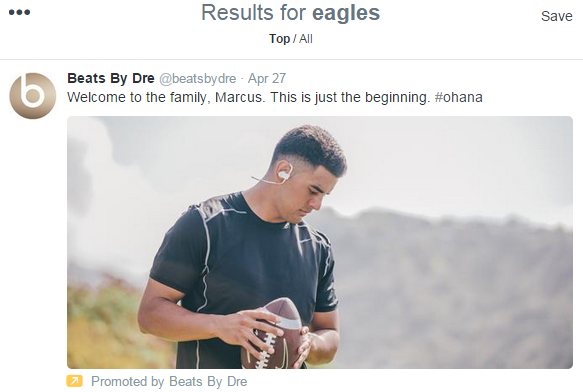Open the three-dot more options menu
Screen dimensions: 583x392
coord(19,12)
